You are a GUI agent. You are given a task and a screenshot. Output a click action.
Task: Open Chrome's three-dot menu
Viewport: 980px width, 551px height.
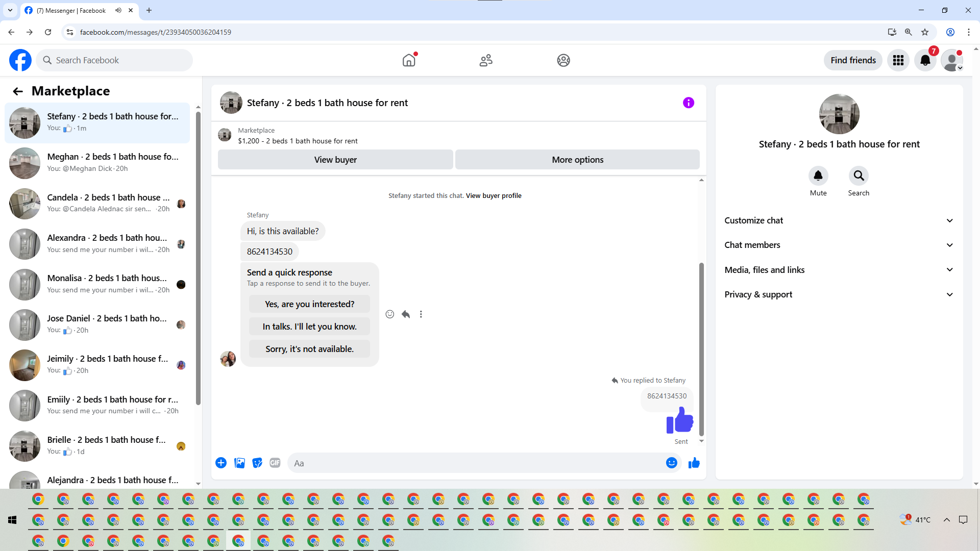[969, 32]
